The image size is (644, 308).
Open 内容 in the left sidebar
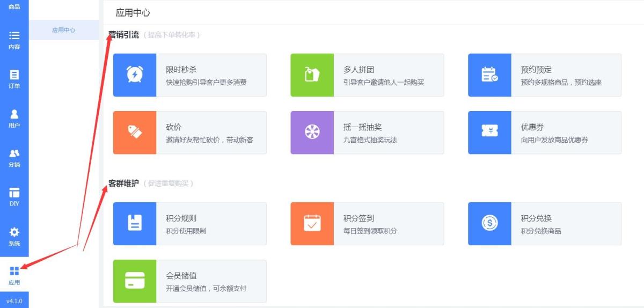[x=14, y=40]
